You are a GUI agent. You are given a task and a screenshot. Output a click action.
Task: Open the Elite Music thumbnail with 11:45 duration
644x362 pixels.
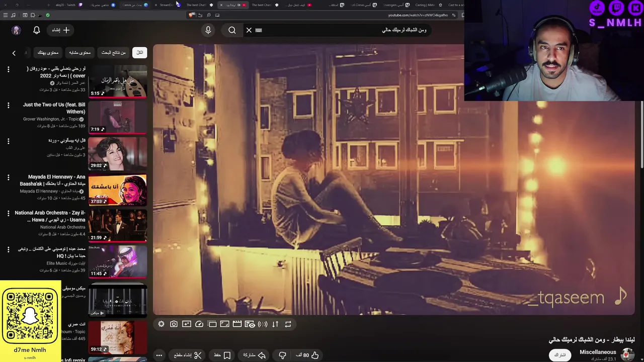coord(118,261)
